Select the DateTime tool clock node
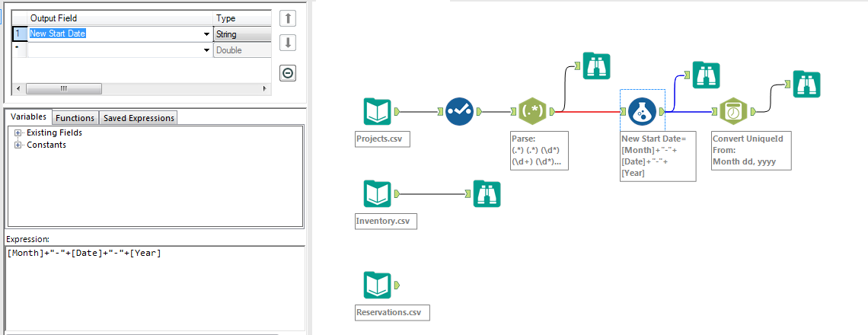868x335 pixels. [x=733, y=112]
